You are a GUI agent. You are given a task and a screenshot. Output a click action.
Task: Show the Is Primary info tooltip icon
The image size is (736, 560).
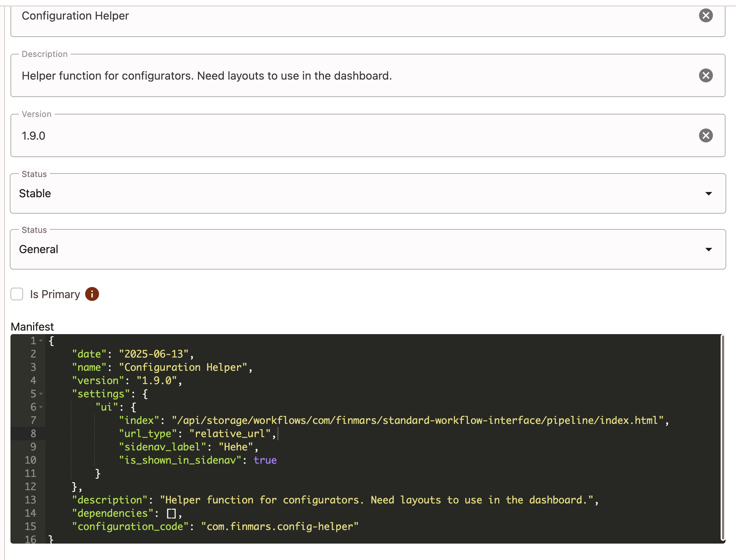92,294
